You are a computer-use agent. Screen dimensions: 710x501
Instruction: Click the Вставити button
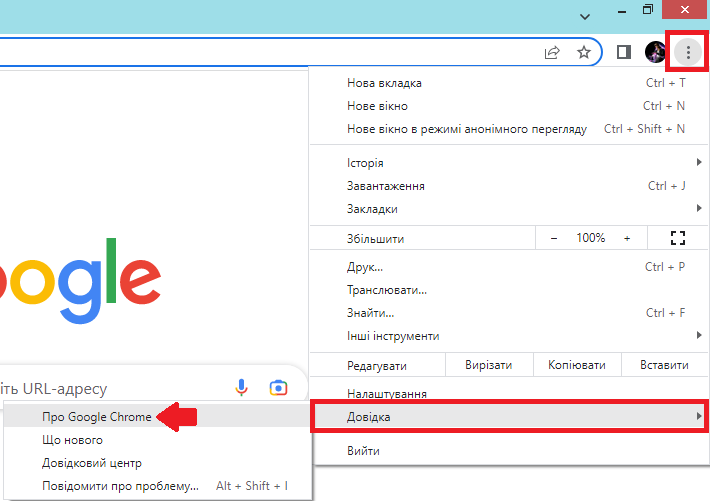pyautogui.click(x=664, y=365)
